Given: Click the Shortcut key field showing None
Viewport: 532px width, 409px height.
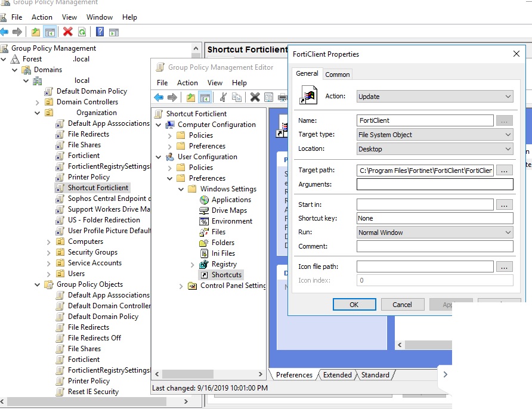Looking at the screenshot, I should [435, 218].
